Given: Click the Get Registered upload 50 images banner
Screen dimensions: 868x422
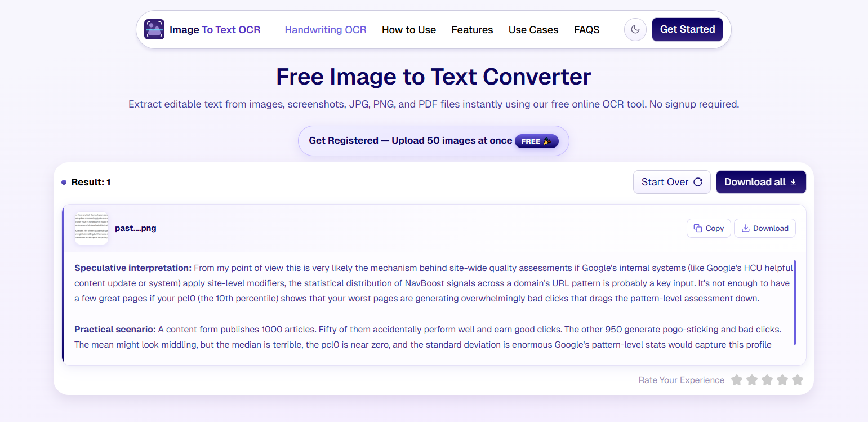Looking at the screenshot, I should [433, 141].
